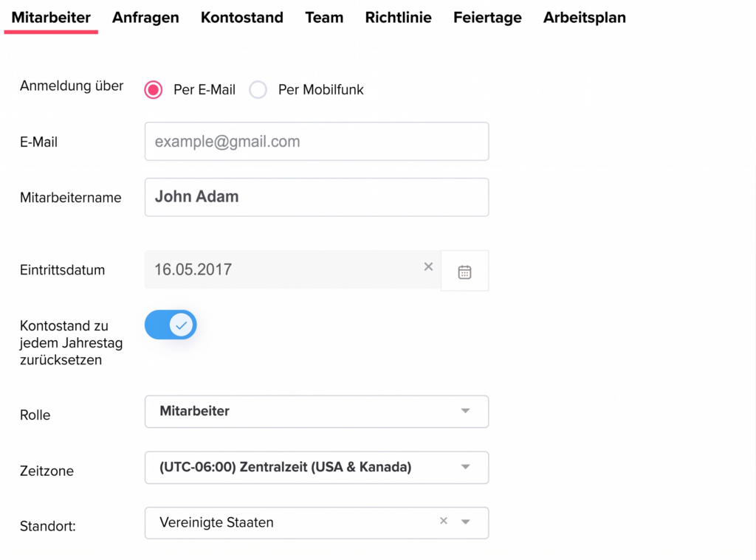Disable Kontostand zu jedem Jahrestag zurücksetzen
The image size is (756, 560).
click(171, 325)
